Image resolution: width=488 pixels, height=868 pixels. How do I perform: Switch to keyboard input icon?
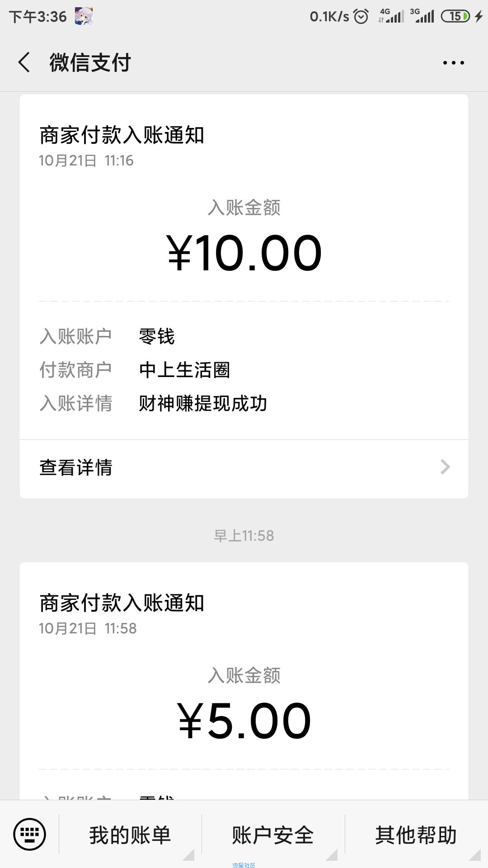pyautogui.click(x=30, y=834)
